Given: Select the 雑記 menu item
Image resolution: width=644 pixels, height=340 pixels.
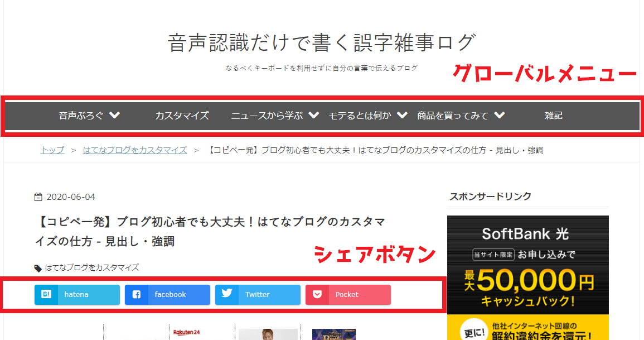Looking at the screenshot, I should pos(553,116).
